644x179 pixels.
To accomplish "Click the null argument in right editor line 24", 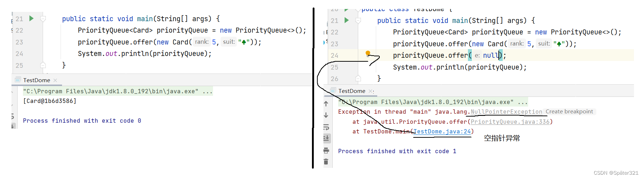I will [491, 55].
